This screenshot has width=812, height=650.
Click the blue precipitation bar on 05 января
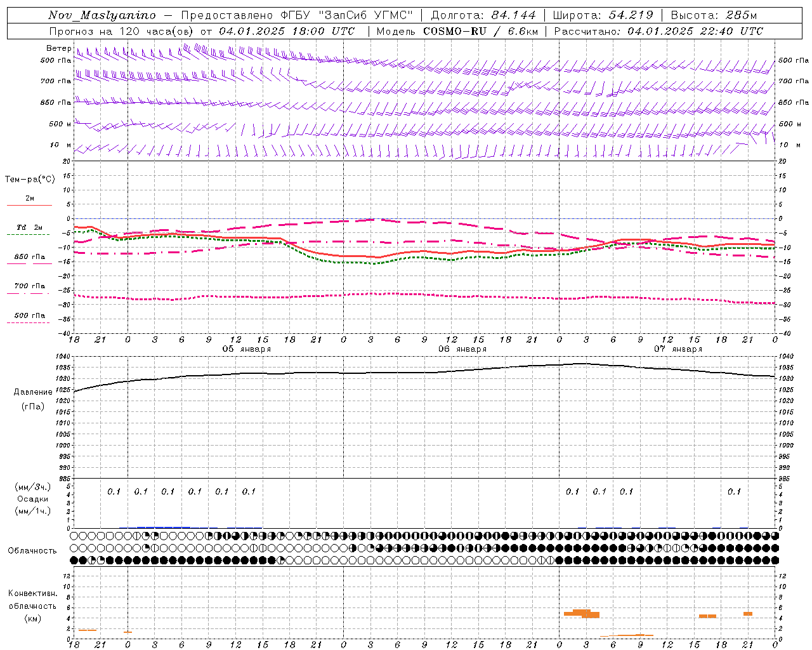(x=164, y=527)
